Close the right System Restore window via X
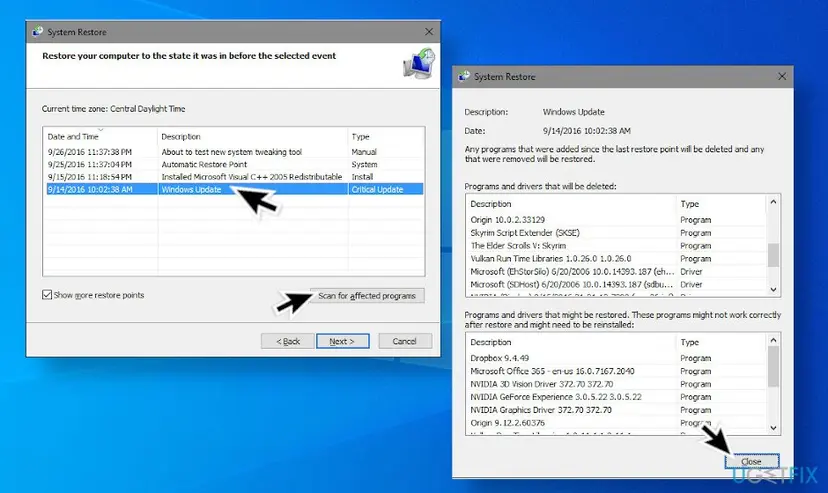828x493 pixels. 782,77
